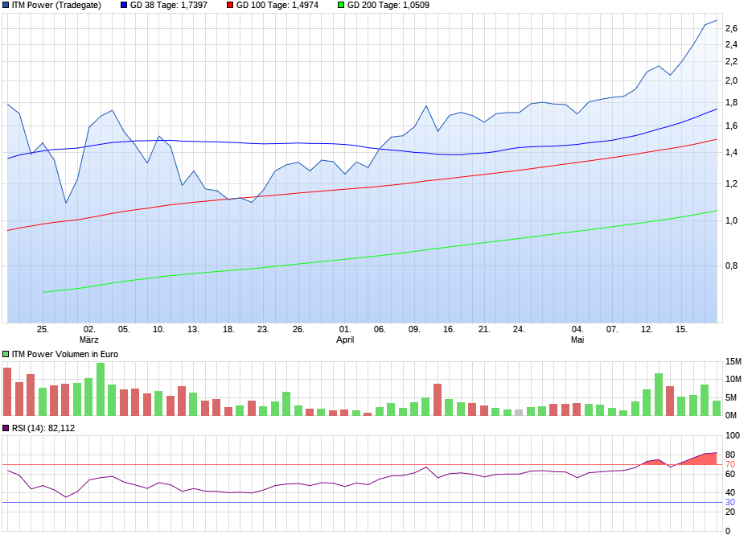
Task: Click the '15.' date axis label
Action: point(681,329)
